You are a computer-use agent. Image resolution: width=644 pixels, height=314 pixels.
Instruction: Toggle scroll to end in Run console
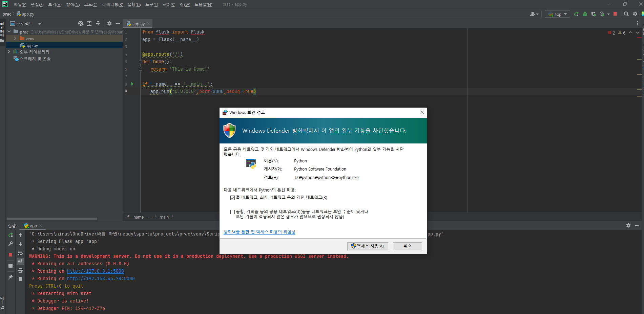pyautogui.click(x=20, y=262)
